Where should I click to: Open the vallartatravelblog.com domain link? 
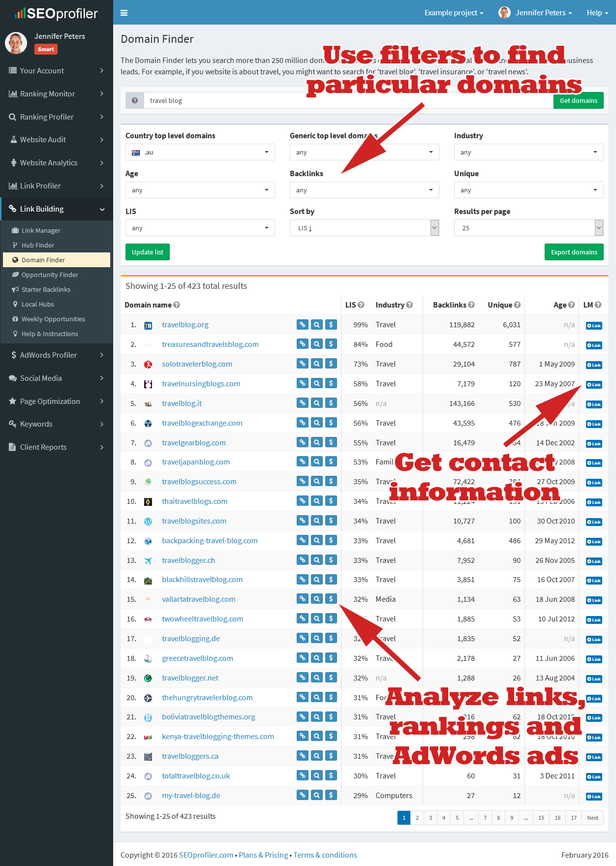pos(198,599)
